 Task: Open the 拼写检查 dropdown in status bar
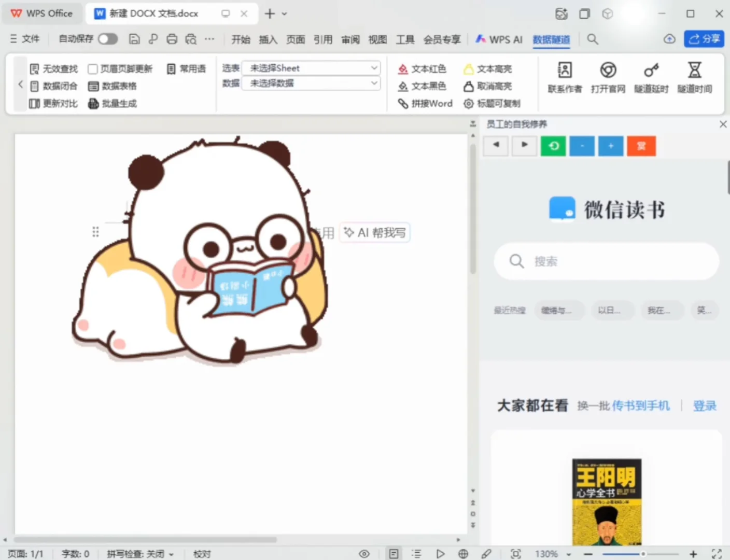[x=140, y=554]
